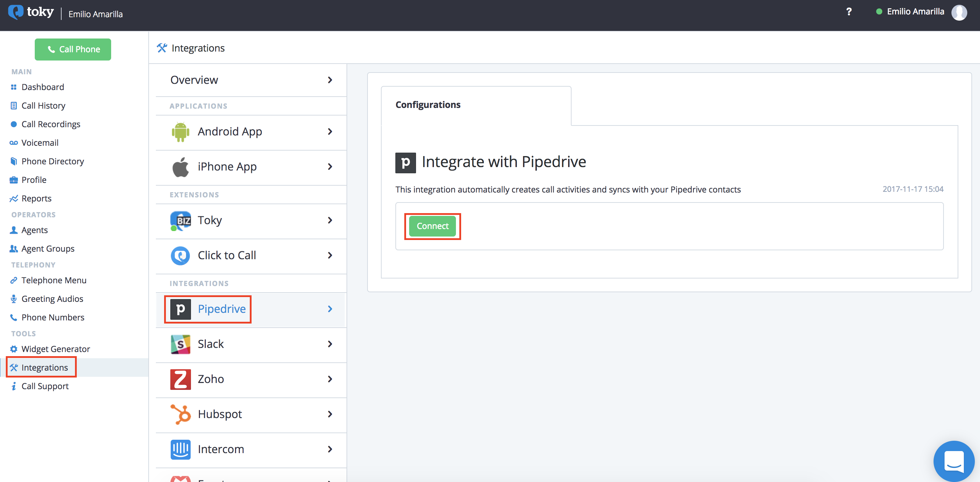Click the Android App robot icon

180,132
